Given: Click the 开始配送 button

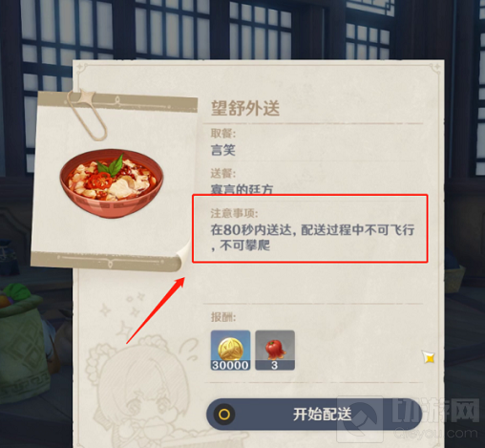Looking at the screenshot, I should [x=314, y=415].
